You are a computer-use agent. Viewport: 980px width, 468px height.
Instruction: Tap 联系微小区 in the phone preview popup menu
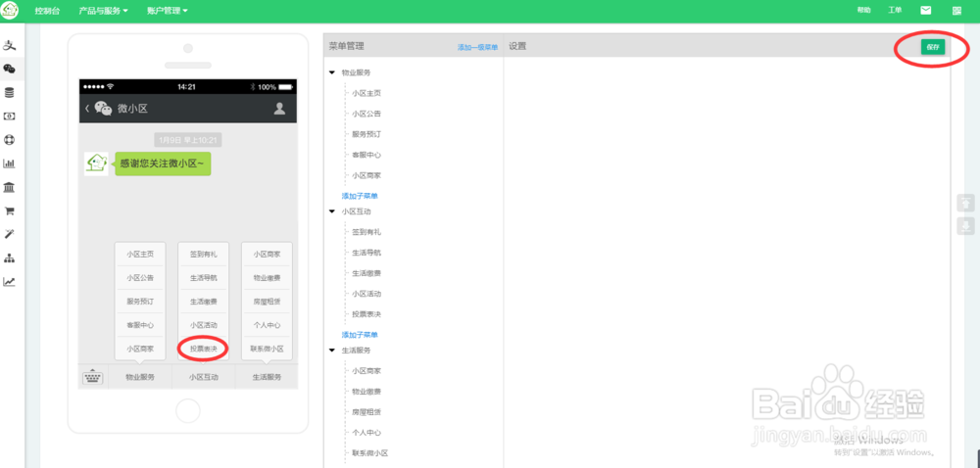click(x=267, y=349)
